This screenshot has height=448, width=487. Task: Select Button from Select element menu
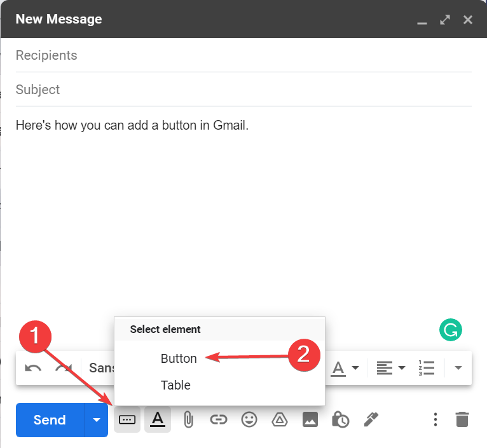179,358
